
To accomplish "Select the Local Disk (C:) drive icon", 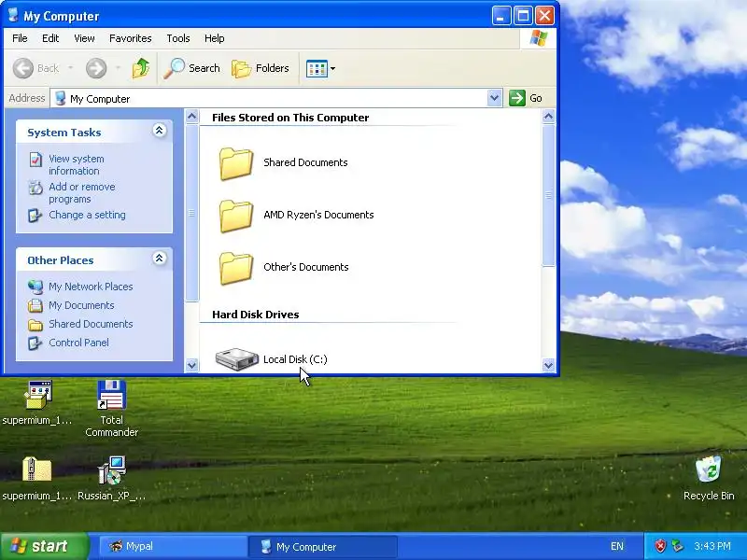I will click(237, 359).
